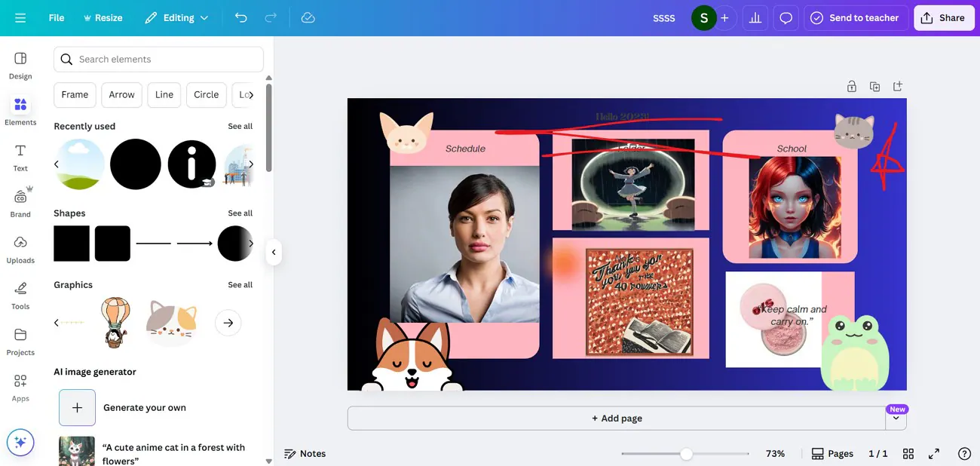This screenshot has width=980, height=466.
Task: Open the Tools sidebar panel
Action: pos(20,296)
